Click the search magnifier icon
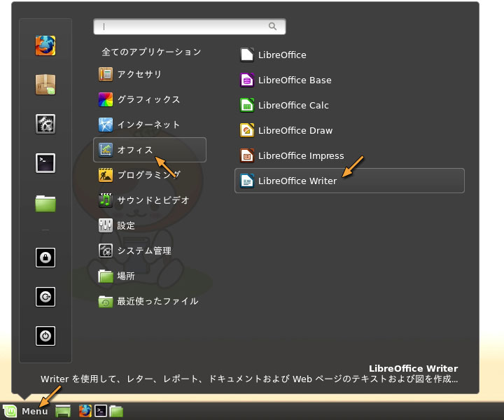The width and height of the screenshot is (504, 420). click(x=272, y=27)
